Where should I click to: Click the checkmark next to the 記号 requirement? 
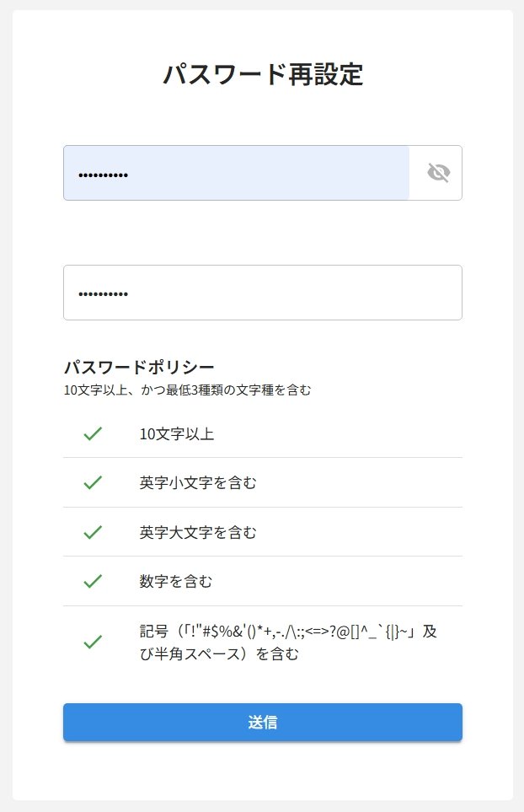click(x=92, y=642)
